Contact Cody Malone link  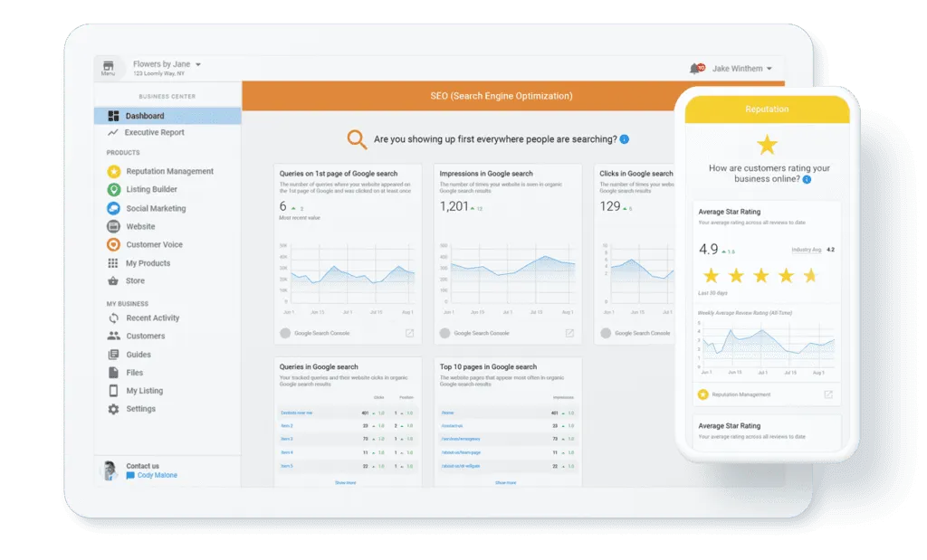coord(151,475)
